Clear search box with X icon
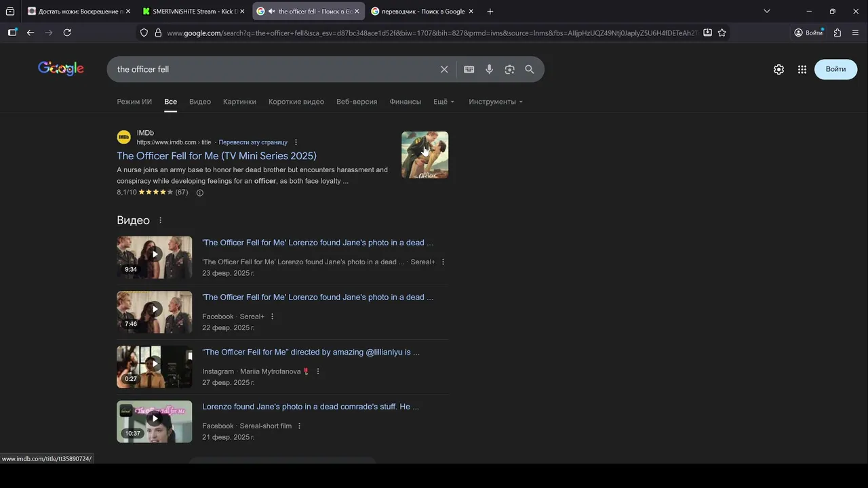The image size is (868, 488). click(444, 69)
